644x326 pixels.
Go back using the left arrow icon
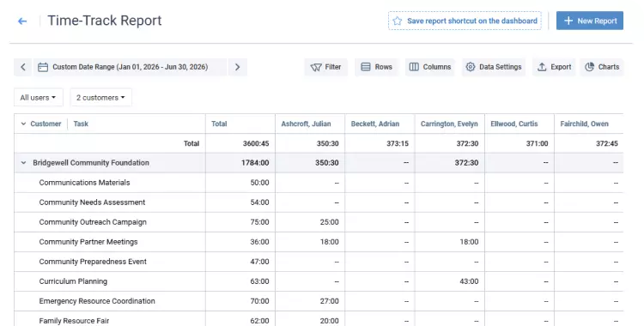point(22,21)
